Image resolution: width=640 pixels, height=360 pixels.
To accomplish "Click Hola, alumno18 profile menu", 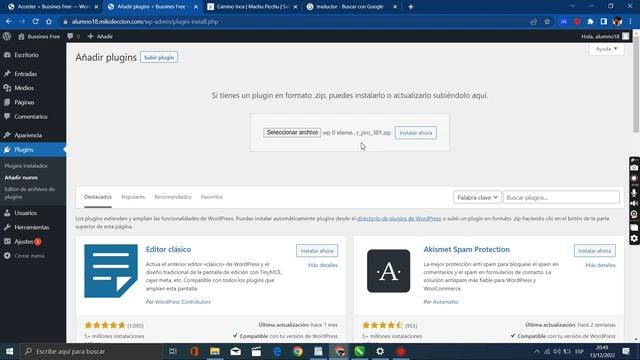I will (x=605, y=36).
